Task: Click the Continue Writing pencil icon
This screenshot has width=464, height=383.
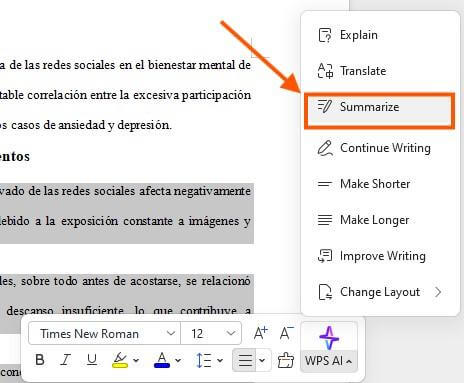Action: [x=325, y=148]
